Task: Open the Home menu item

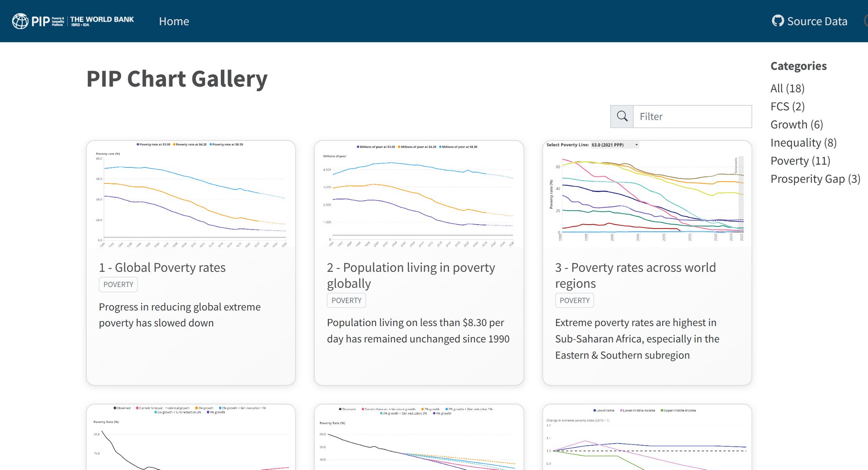Action: pos(174,21)
